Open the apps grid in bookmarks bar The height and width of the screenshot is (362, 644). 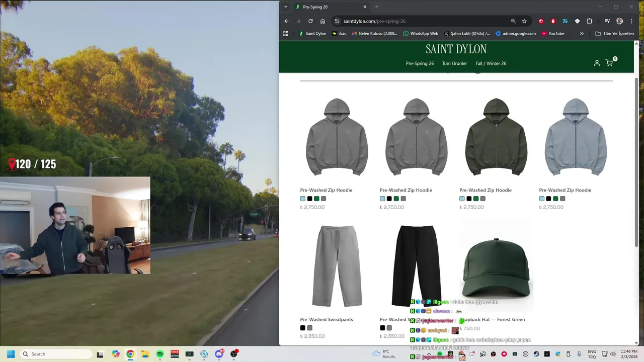pyautogui.click(x=286, y=34)
